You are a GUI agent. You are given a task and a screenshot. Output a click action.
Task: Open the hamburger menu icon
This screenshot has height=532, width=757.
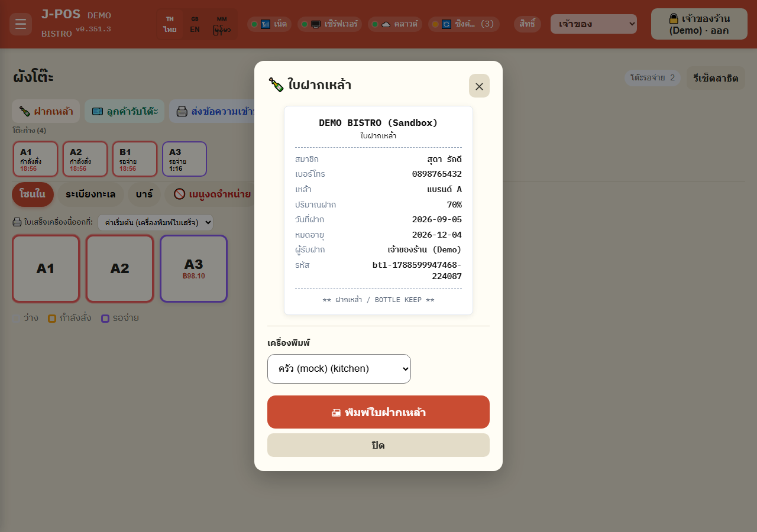coord(21,24)
